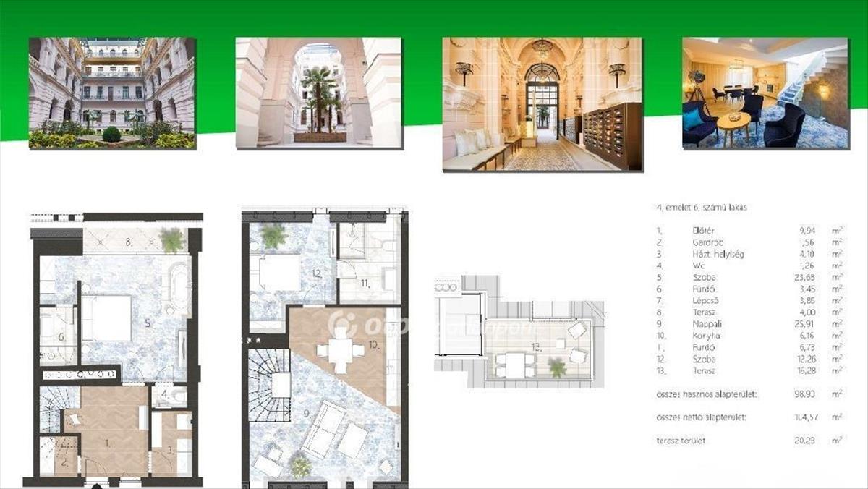Open the hallway with mailboxes photo

pos(542,104)
